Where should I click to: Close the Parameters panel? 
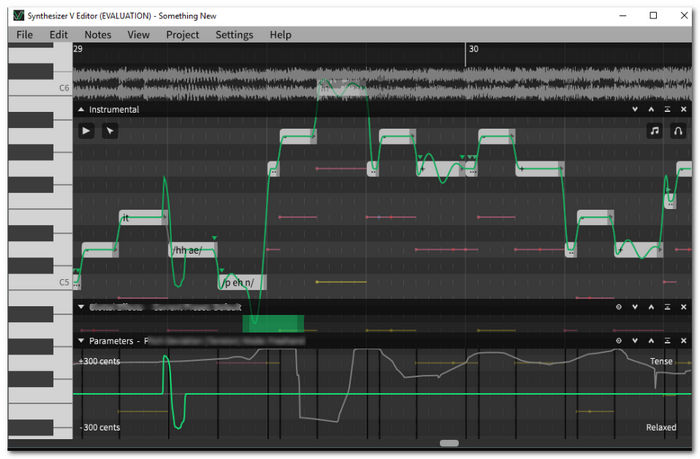[683, 341]
